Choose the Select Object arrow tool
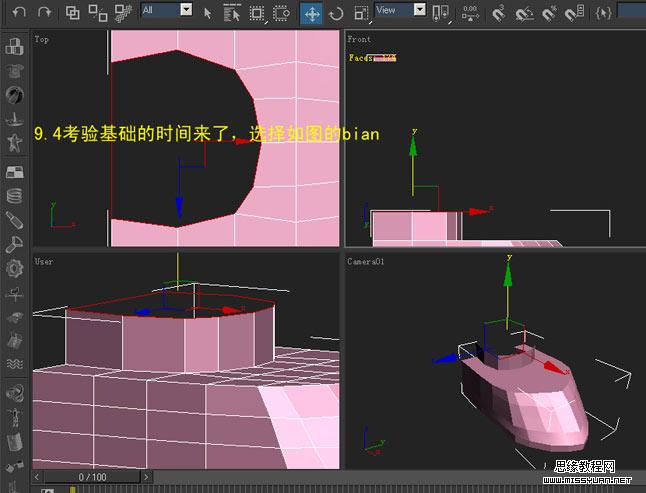646x493 pixels. click(x=207, y=13)
